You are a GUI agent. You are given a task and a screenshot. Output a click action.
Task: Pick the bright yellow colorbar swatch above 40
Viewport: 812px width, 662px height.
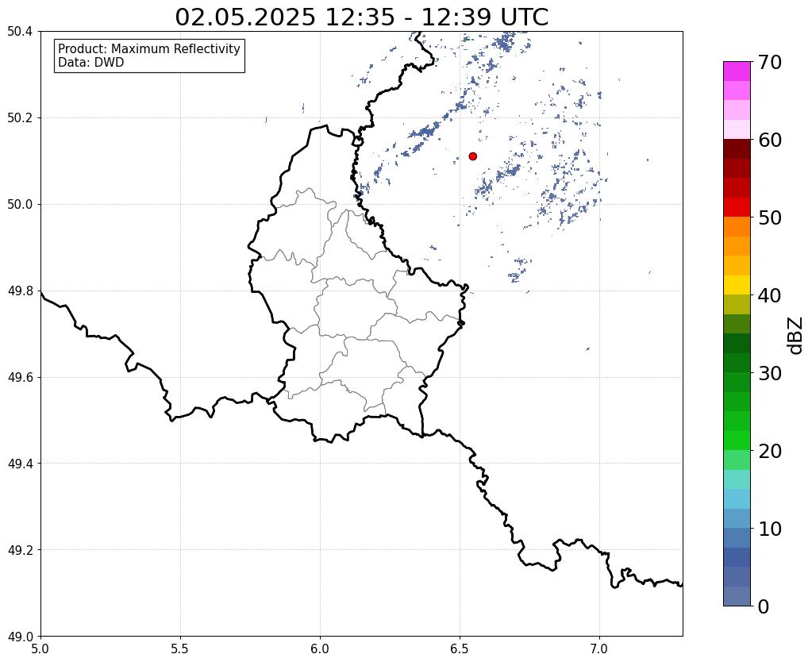pos(737,286)
